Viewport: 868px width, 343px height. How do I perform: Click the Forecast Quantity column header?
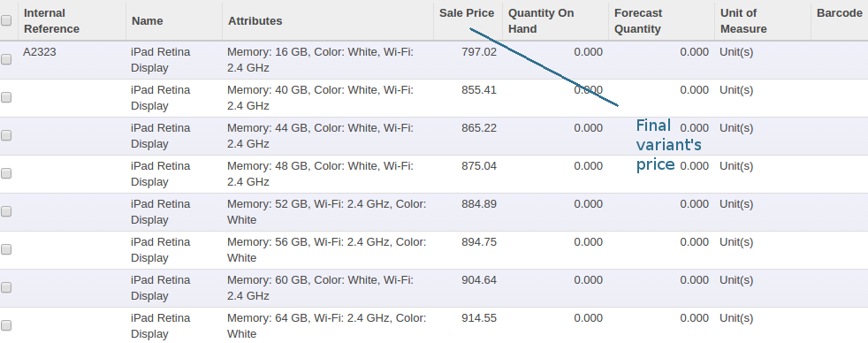coord(638,21)
